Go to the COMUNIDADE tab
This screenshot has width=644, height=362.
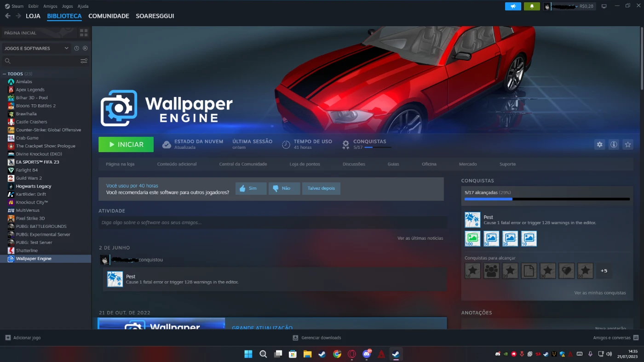coord(109,16)
